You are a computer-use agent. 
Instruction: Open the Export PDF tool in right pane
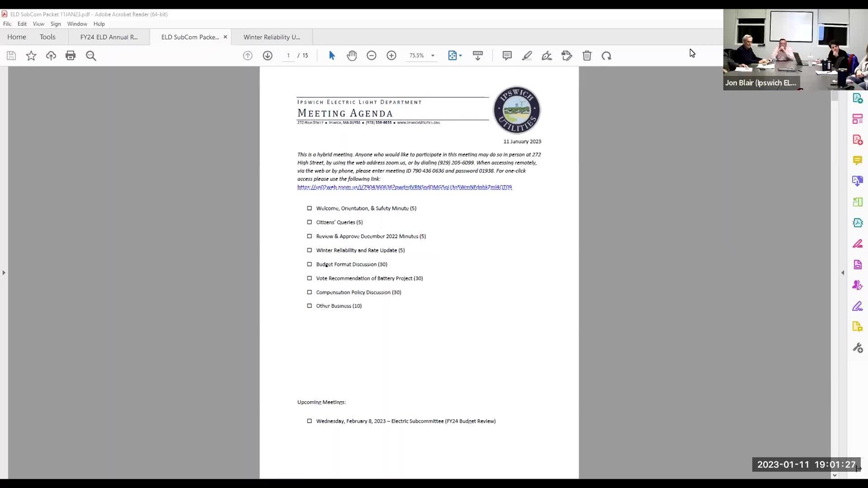click(x=858, y=98)
